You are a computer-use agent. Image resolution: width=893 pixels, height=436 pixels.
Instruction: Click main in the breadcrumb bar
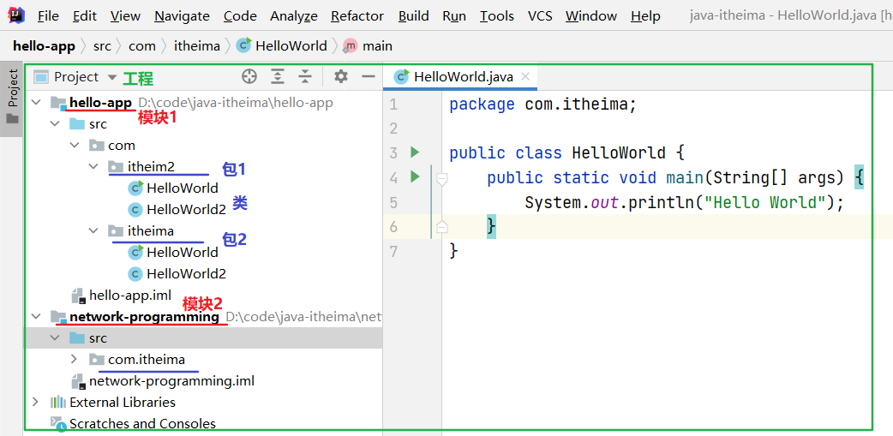[377, 46]
